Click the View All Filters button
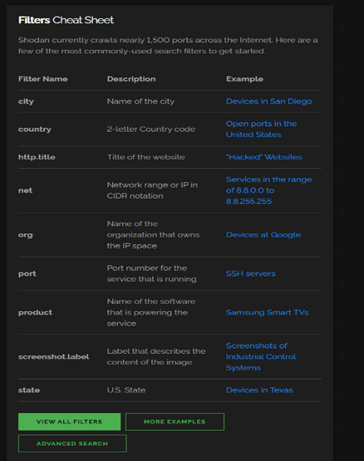 pos(69,422)
